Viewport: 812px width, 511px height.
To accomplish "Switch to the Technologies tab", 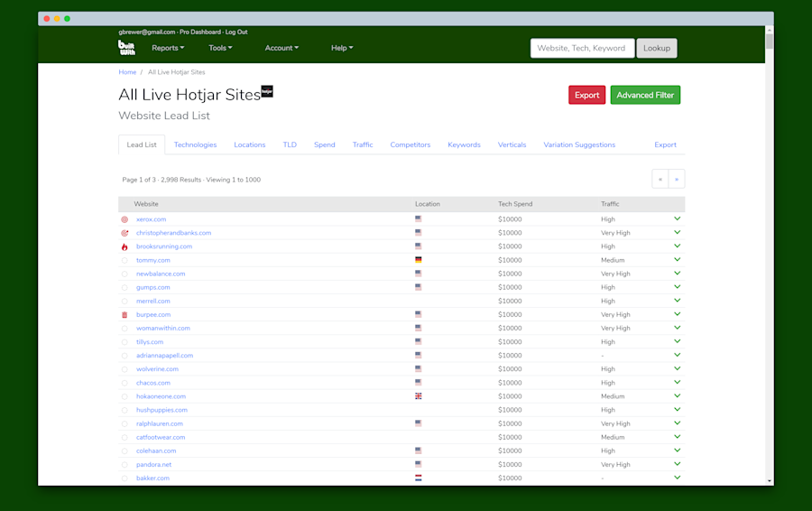I will click(x=195, y=144).
